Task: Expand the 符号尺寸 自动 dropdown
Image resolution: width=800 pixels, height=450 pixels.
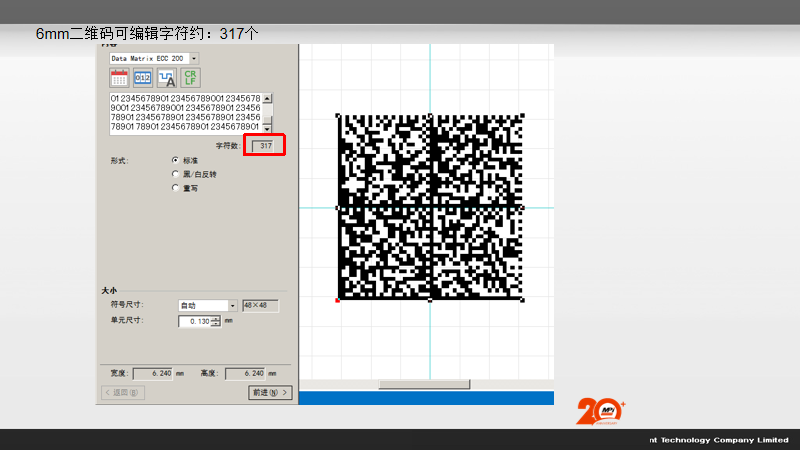Action: click(x=233, y=305)
